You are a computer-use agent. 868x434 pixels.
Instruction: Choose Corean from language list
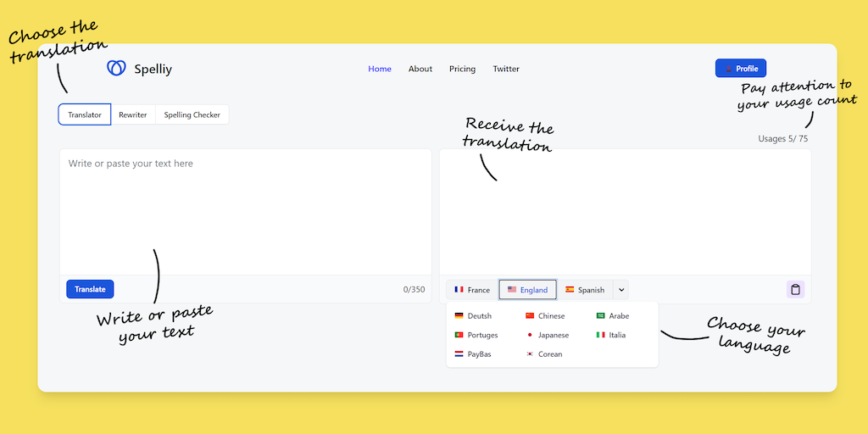pyautogui.click(x=544, y=353)
